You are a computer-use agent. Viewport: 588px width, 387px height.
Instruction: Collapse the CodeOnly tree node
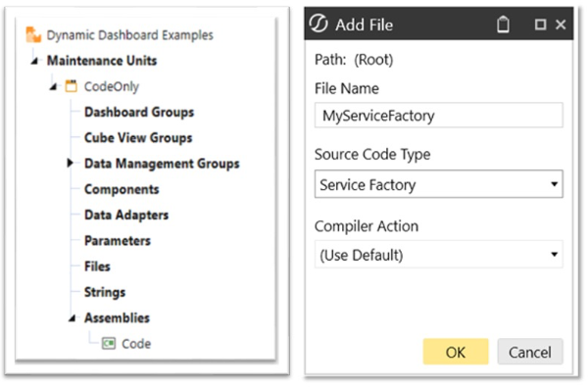point(53,86)
